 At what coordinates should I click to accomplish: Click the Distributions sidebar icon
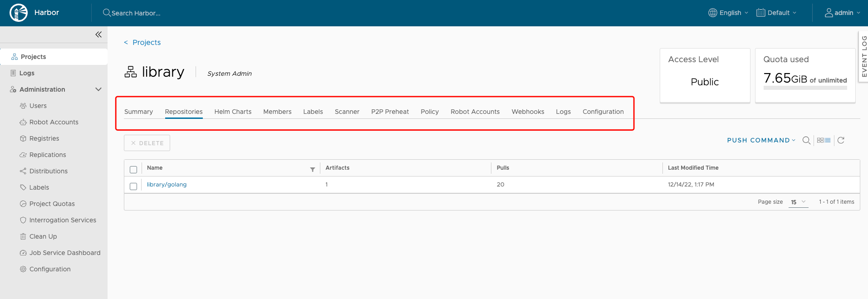click(23, 171)
